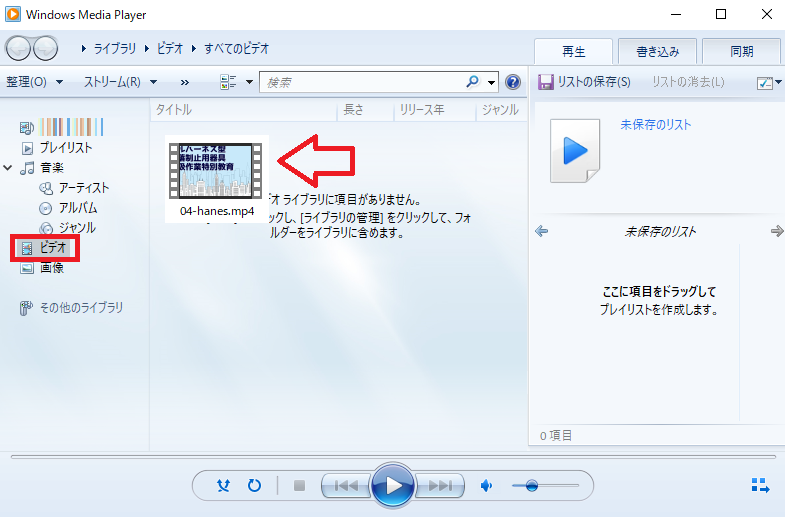The width and height of the screenshot is (785, 517).
Task: Select アルバム under music
Action: click(x=68, y=208)
